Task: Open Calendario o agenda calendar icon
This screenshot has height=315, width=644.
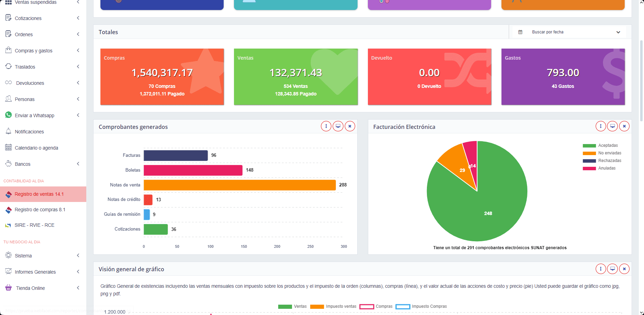Action: [9, 148]
